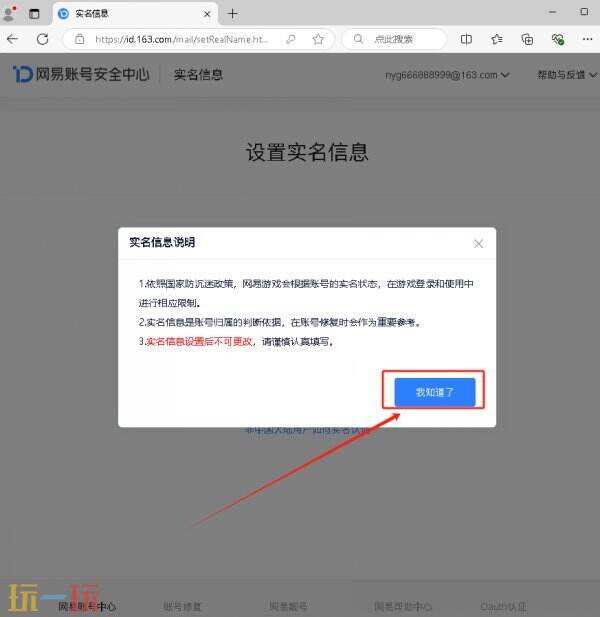
Task: Click the 实名信息说明 dialog title
Action: point(162,242)
